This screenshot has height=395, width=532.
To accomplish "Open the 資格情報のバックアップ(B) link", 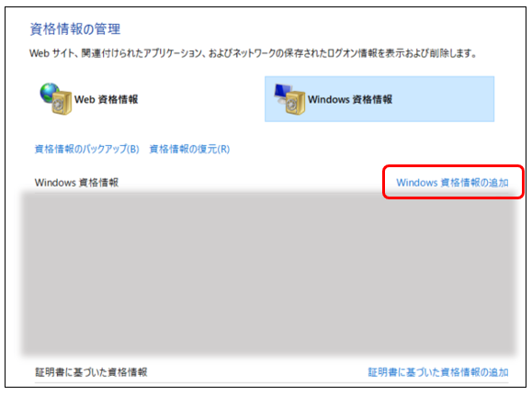I will (x=87, y=149).
